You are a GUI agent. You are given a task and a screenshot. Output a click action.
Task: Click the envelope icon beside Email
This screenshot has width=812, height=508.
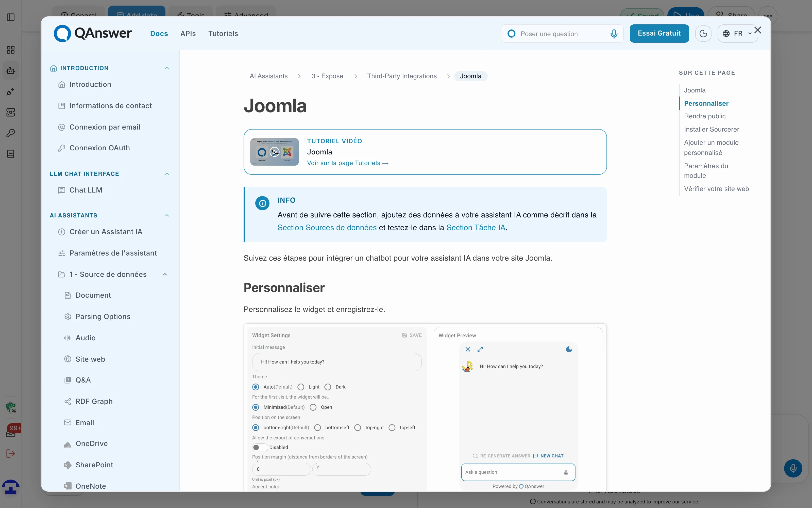(68, 423)
